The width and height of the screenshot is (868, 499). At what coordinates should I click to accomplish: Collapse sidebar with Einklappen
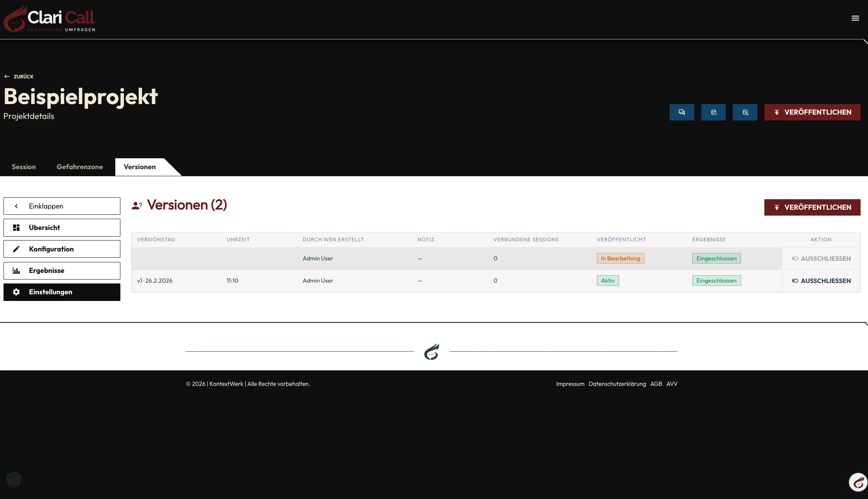(x=62, y=206)
